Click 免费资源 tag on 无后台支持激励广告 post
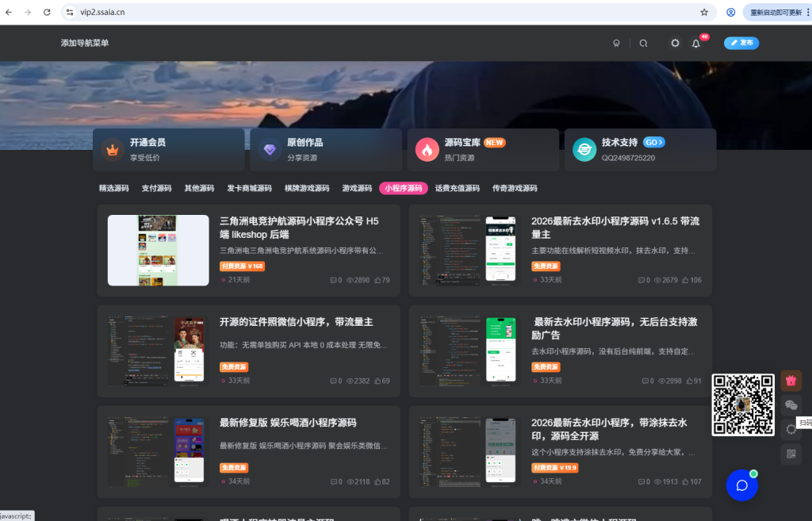812x521 pixels. pyautogui.click(x=546, y=366)
